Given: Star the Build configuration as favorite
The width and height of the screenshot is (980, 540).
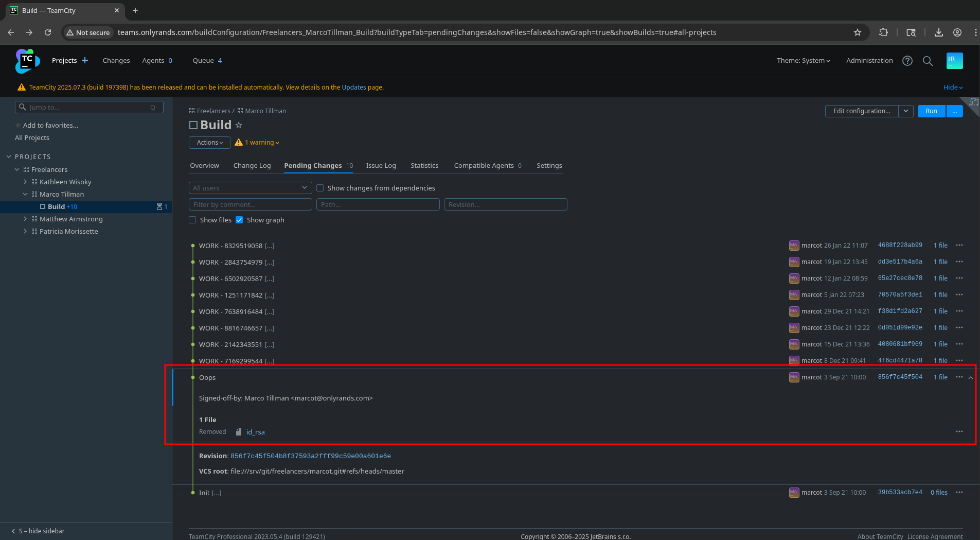Looking at the screenshot, I should [239, 125].
